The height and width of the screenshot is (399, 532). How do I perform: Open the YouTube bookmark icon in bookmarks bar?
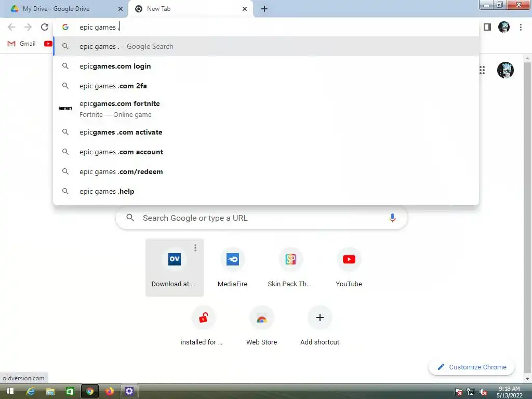(x=48, y=44)
